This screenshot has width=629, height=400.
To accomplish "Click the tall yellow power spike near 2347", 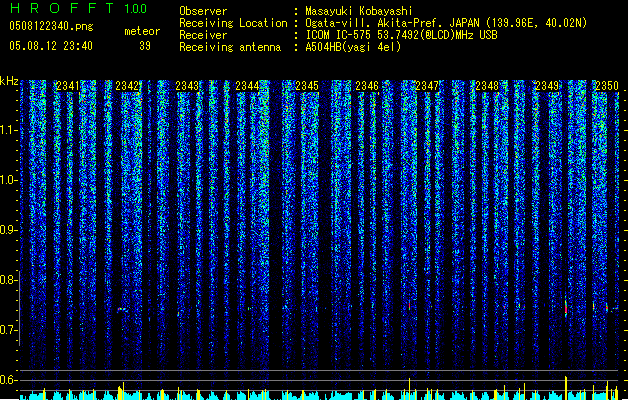I will (x=409, y=388).
